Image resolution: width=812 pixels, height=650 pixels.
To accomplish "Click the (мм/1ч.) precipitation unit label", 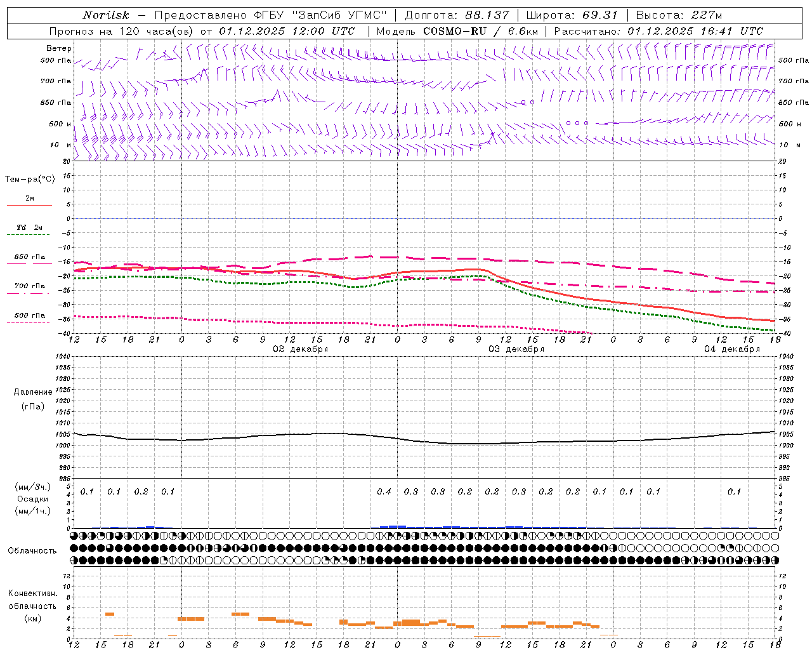I will pos(33,511).
